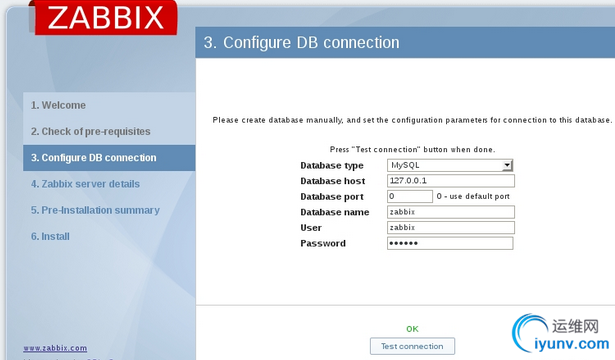This screenshot has width=615, height=360.
Task: Select the Database name input
Action: tap(451, 212)
